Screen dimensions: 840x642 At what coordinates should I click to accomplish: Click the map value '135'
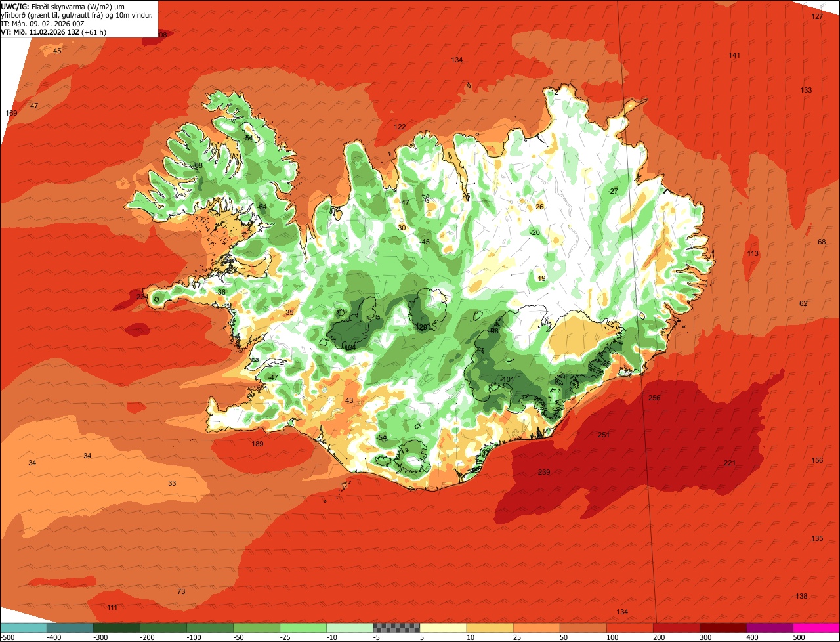coord(817,539)
